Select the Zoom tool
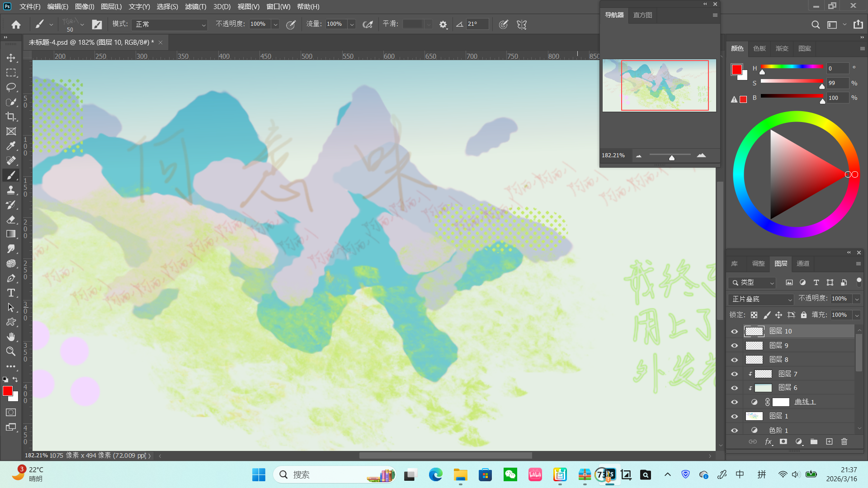Viewport: 868px width, 488px height. point(11,351)
